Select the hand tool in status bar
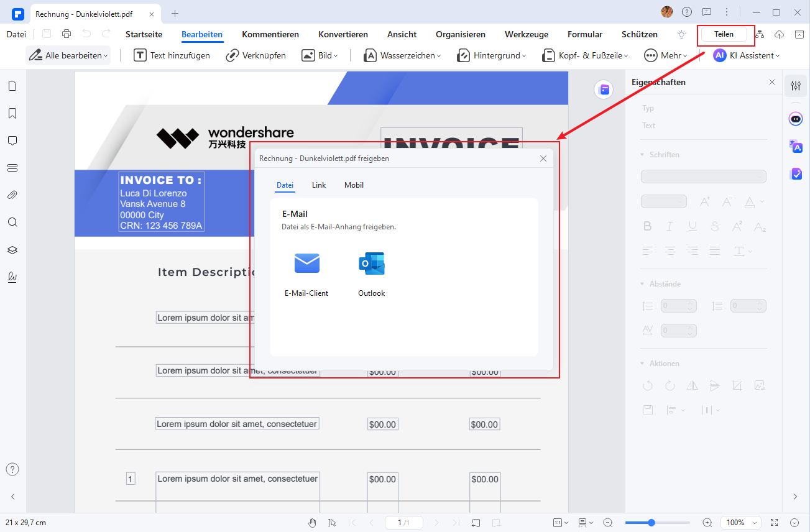 (x=313, y=523)
